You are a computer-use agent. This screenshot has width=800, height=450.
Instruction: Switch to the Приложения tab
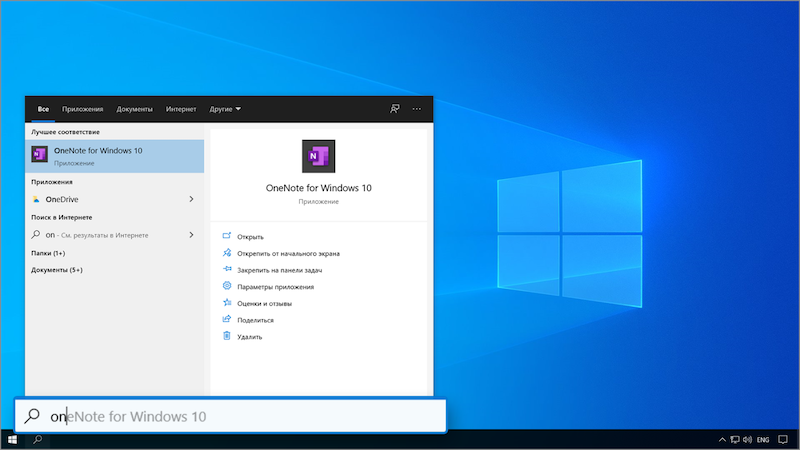pos(83,109)
